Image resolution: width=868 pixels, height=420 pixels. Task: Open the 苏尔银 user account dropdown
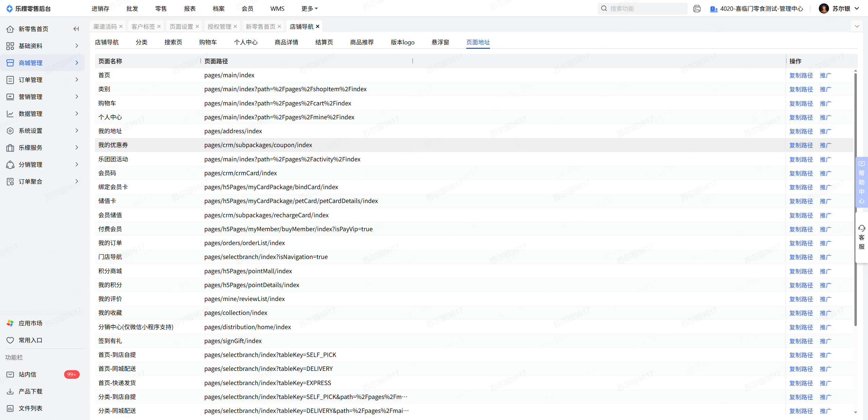pyautogui.click(x=841, y=8)
